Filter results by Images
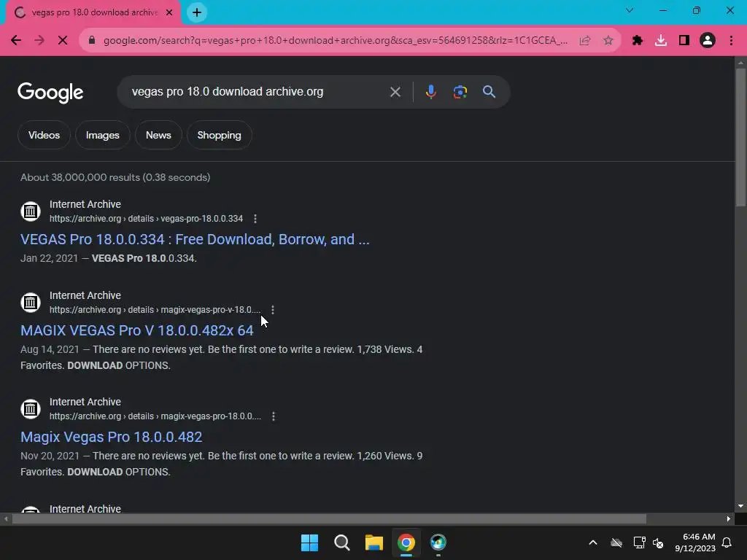This screenshot has height=560, width=747. pyautogui.click(x=102, y=135)
